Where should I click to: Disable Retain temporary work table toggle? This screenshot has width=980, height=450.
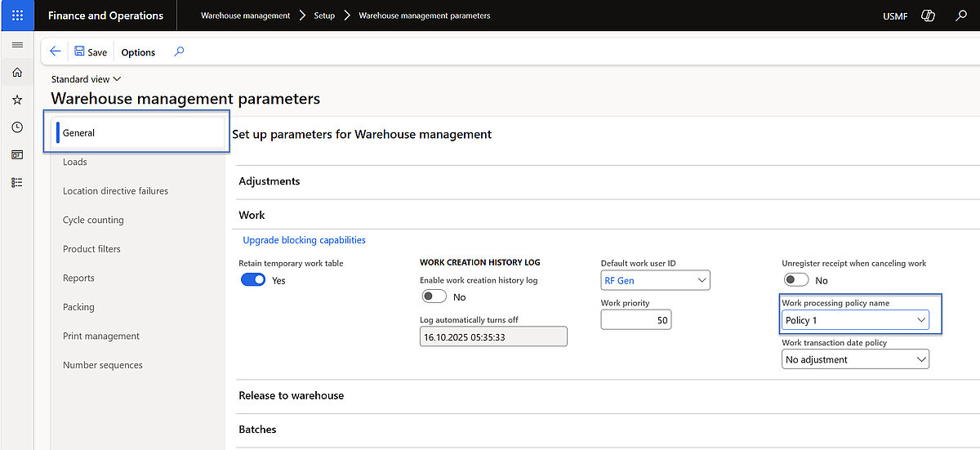(x=253, y=280)
